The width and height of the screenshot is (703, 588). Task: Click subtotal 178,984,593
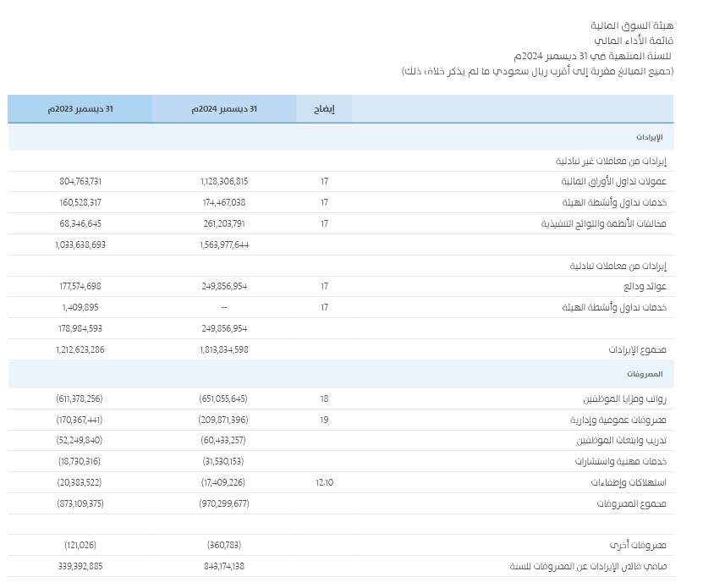pos(80,329)
